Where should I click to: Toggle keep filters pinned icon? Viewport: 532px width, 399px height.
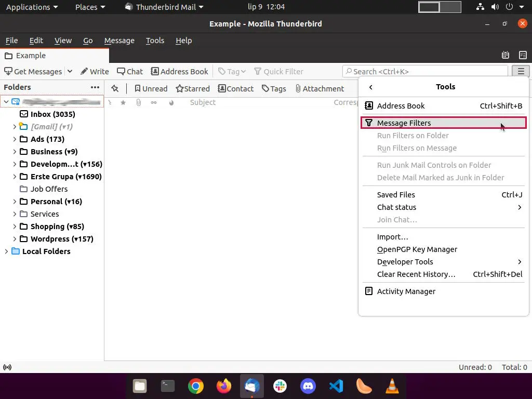point(115,88)
